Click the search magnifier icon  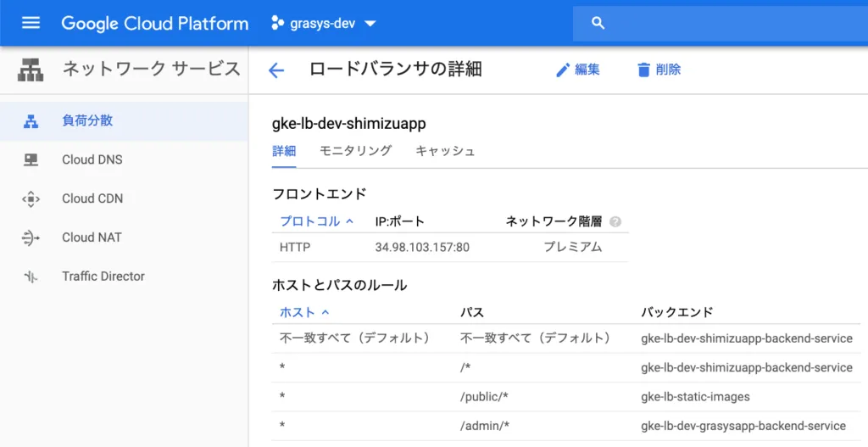click(x=598, y=23)
